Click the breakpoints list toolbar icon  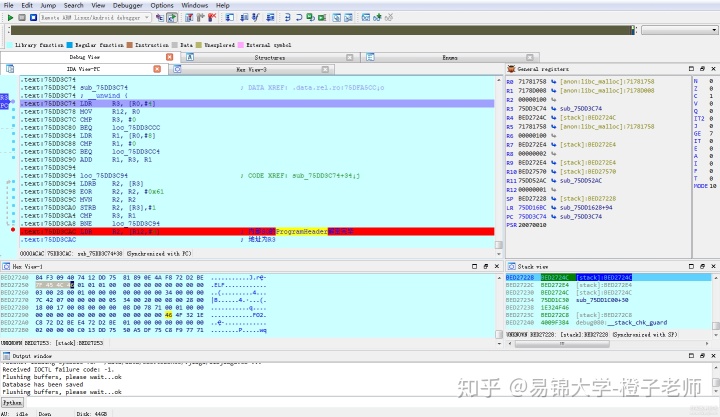point(189,17)
